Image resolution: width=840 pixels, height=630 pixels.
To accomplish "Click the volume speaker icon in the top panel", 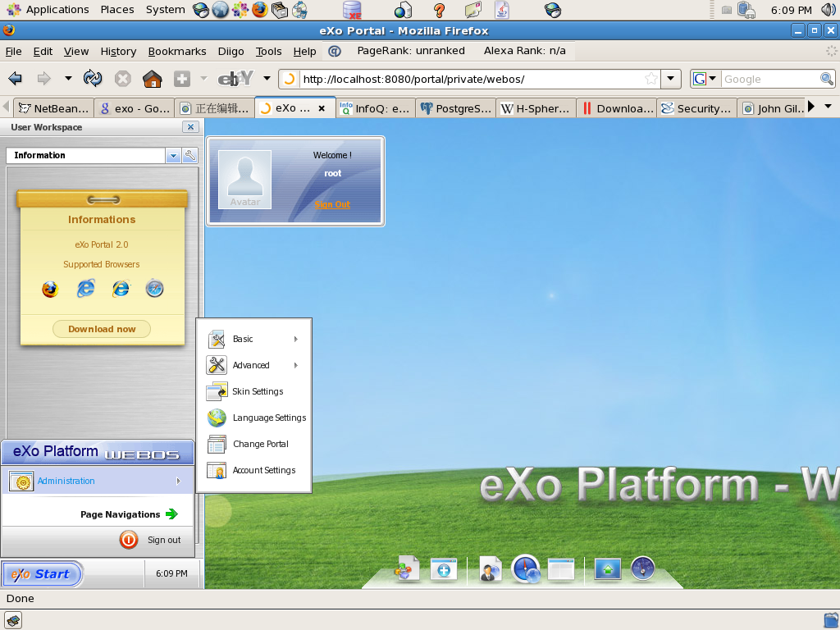I will coord(828,10).
